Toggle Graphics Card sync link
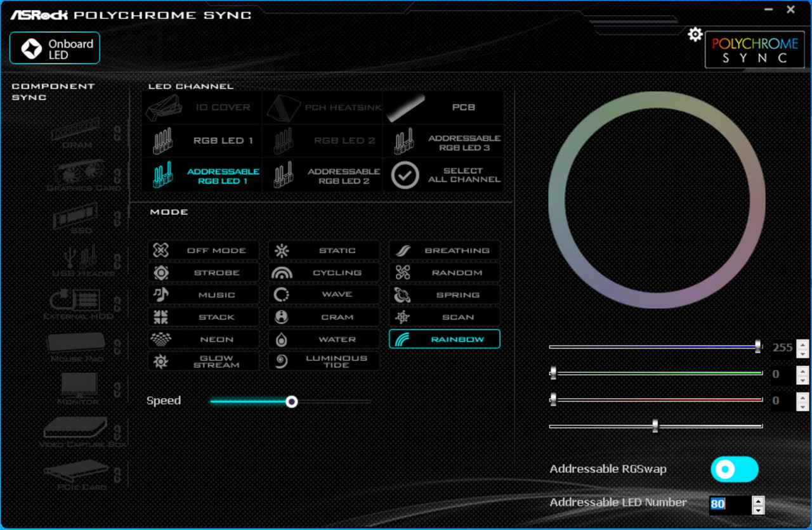This screenshot has height=530, width=812. click(117, 176)
